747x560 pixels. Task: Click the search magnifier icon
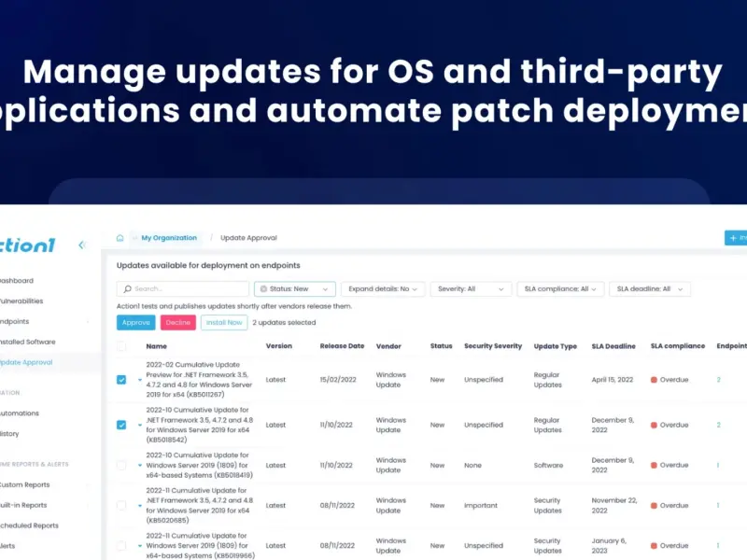(x=127, y=288)
